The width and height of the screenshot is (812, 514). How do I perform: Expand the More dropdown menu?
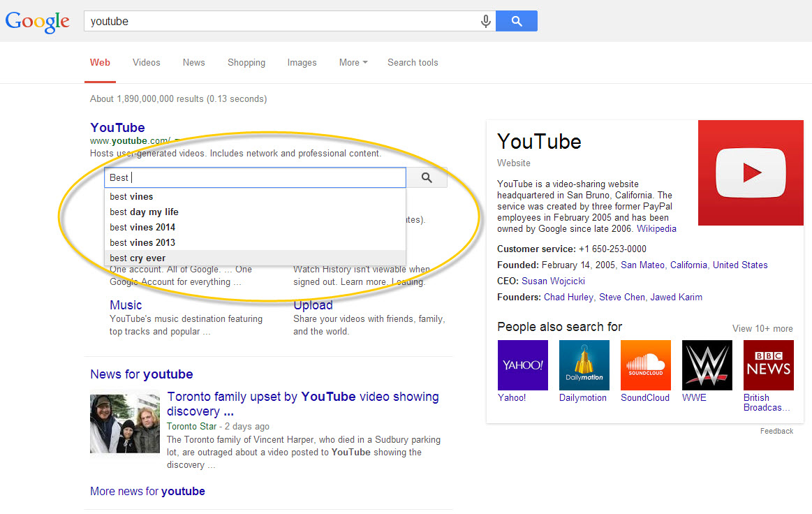tap(353, 62)
